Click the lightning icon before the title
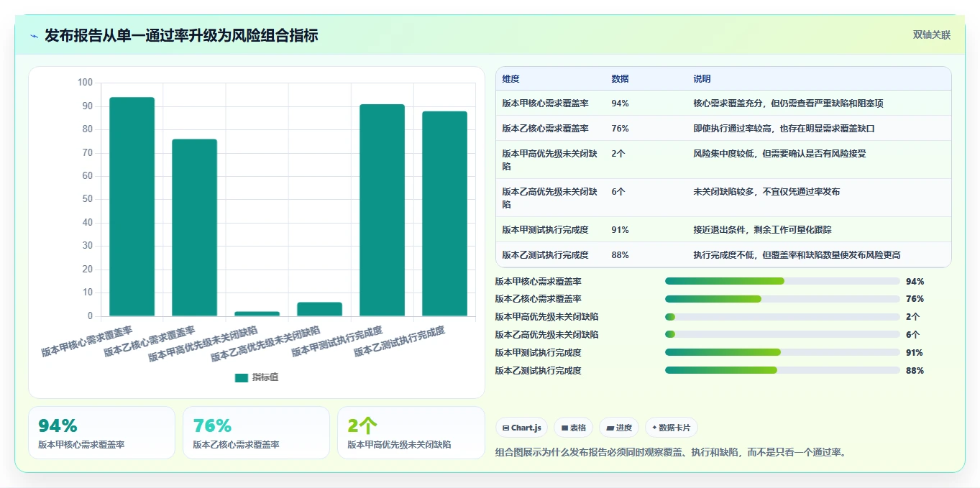 coord(34,36)
